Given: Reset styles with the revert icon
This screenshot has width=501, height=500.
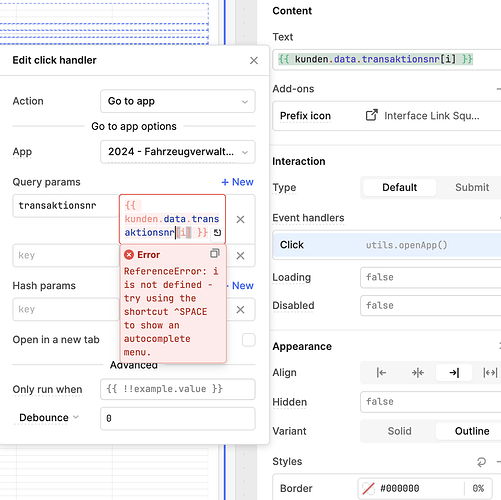Looking at the screenshot, I should 481,462.
